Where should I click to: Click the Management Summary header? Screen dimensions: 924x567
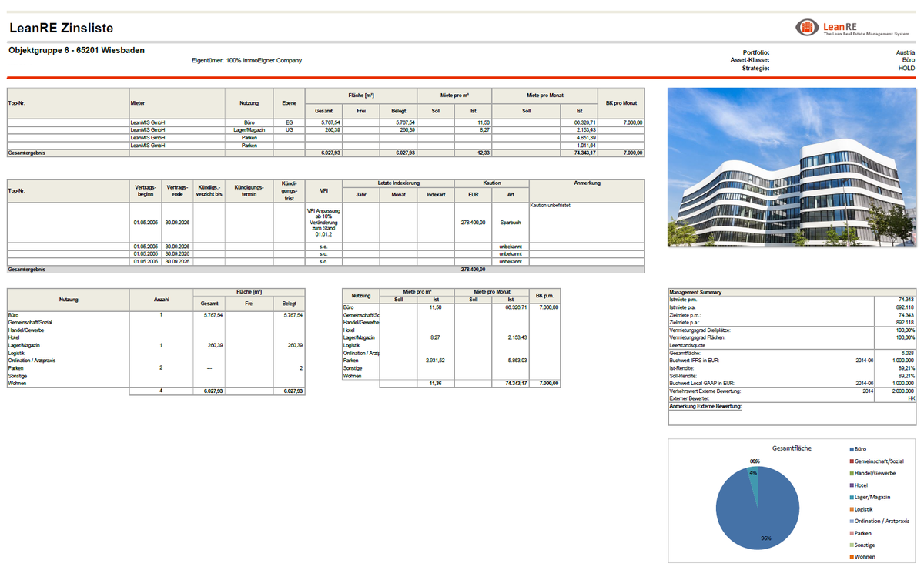696,293
